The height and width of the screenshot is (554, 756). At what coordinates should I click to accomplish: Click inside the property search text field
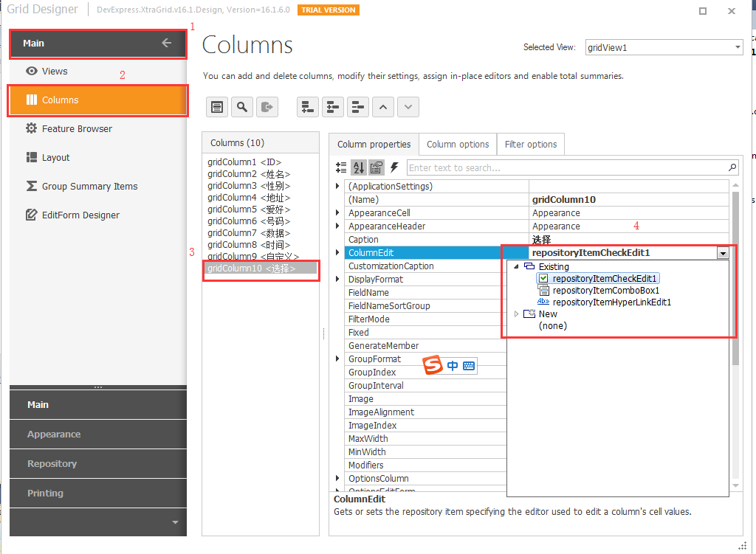point(568,167)
